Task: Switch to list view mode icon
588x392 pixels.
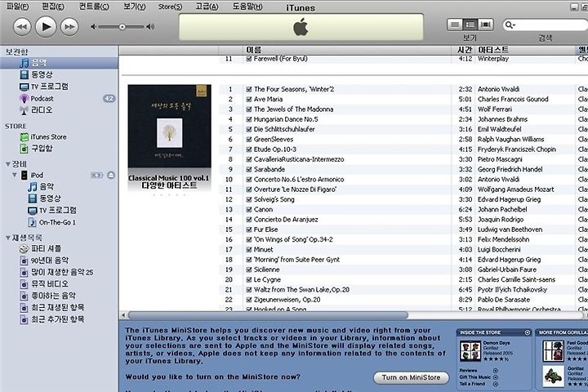Action: [x=455, y=24]
